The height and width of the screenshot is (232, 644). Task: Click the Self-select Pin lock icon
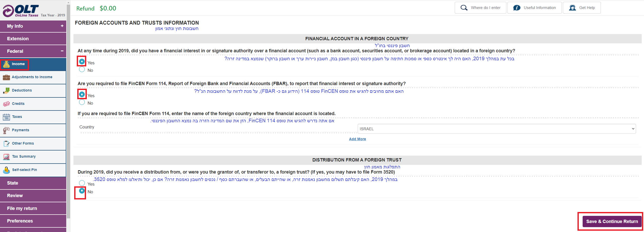pos(6,170)
